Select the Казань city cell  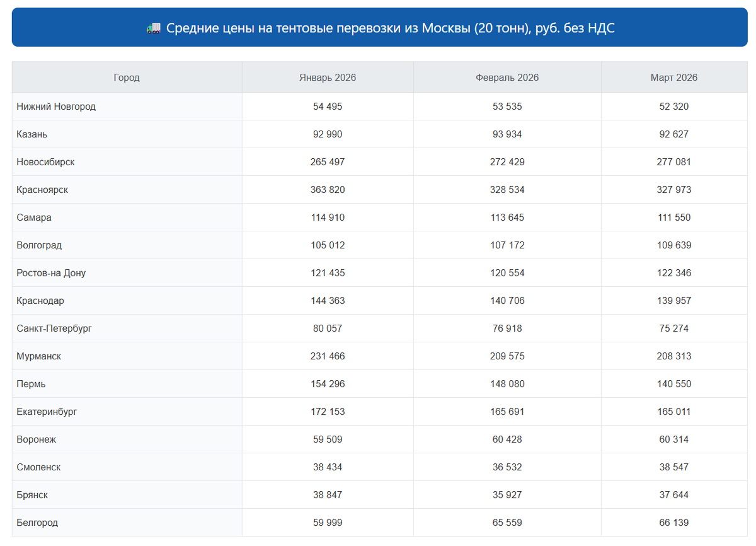click(32, 134)
